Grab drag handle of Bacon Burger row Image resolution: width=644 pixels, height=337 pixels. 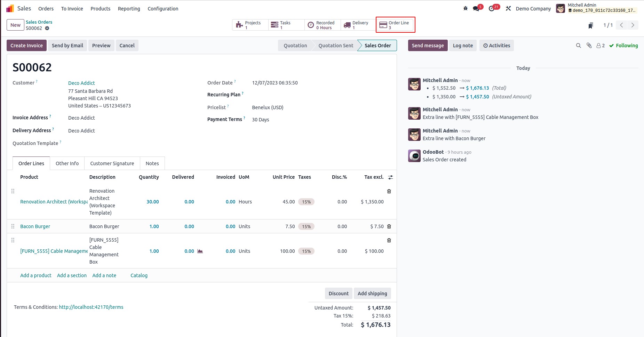(13, 226)
